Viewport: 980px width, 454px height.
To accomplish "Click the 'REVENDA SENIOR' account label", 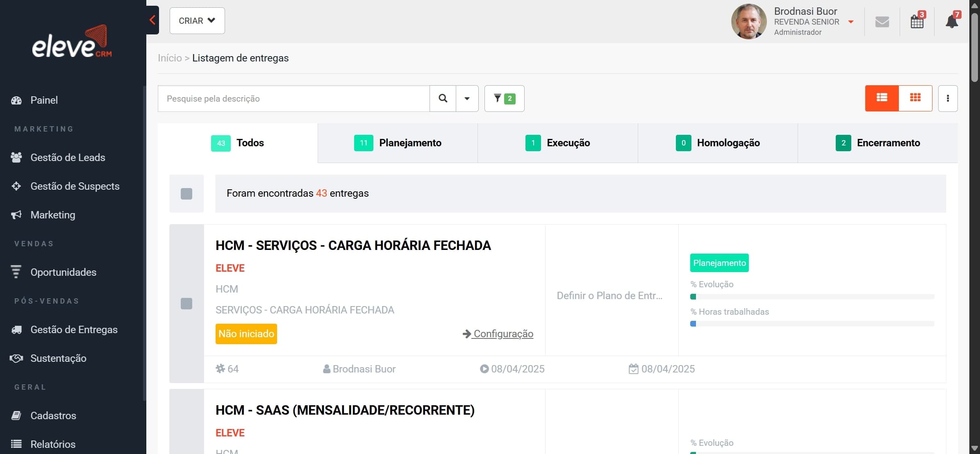I will click(x=806, y=22).
